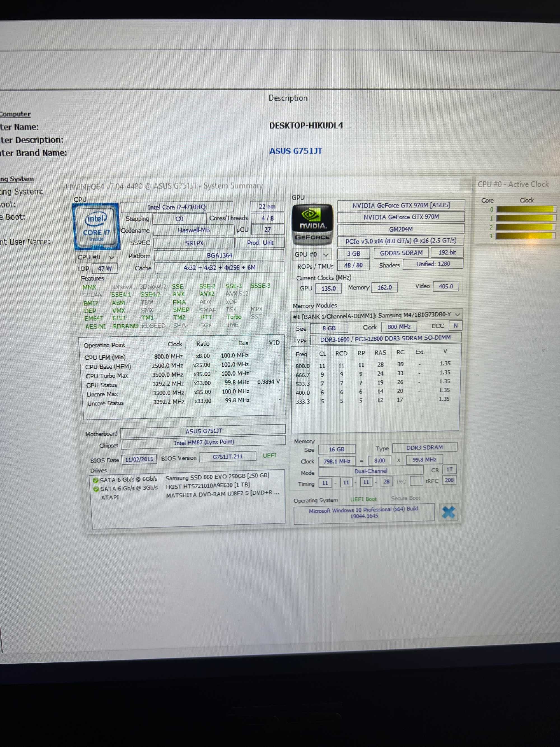
Task: Click the Memory Size 16 GB field
Action: [x=337, y=450]
